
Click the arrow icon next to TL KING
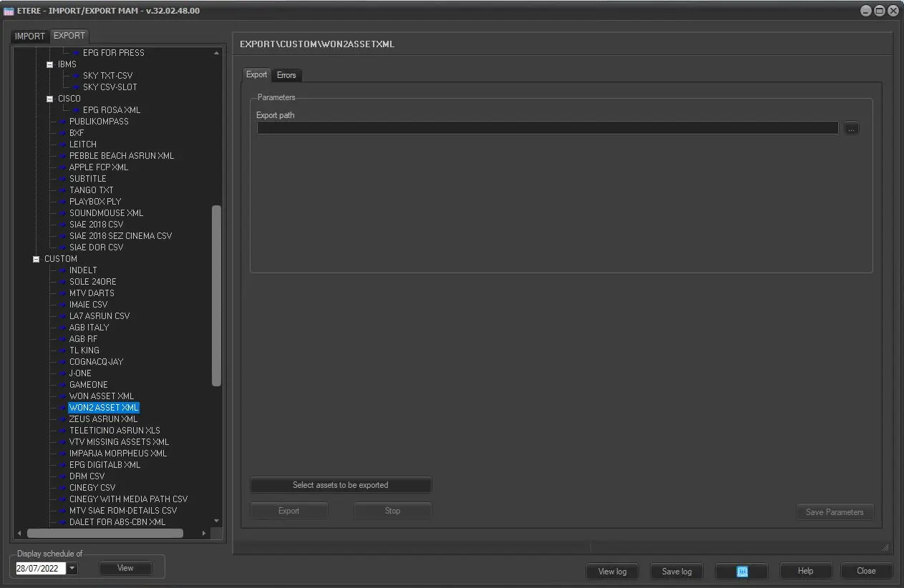click(x=63, y=351)
